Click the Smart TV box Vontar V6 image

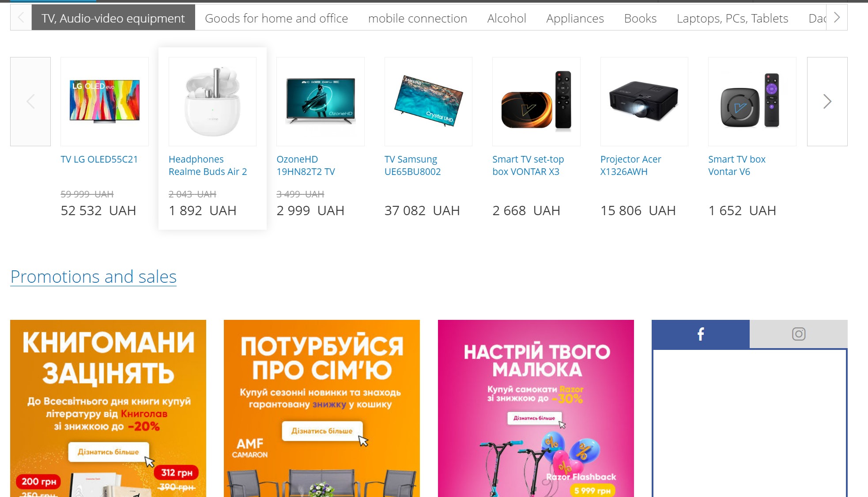[x=752, y=102]
